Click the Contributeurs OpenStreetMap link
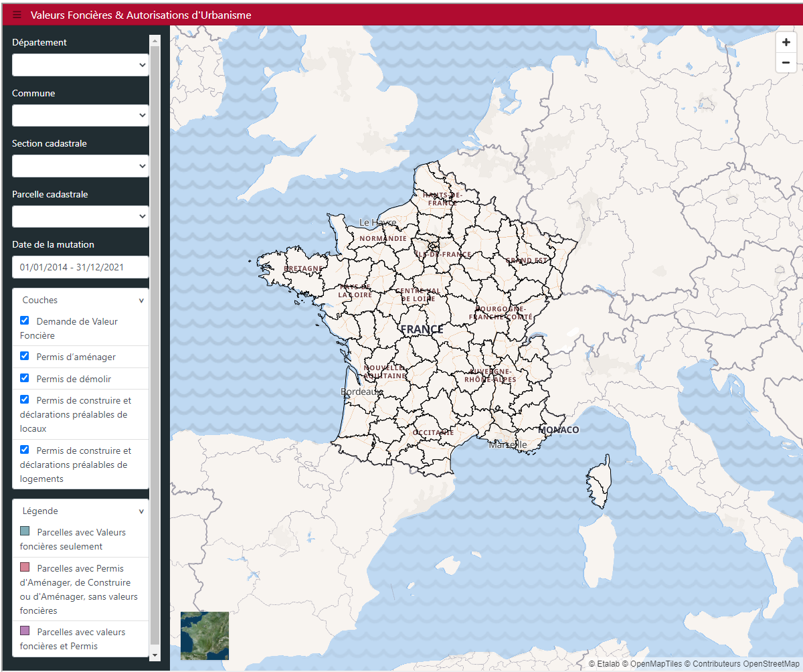This screenshot has width=803, height=672. click(744, 664)
